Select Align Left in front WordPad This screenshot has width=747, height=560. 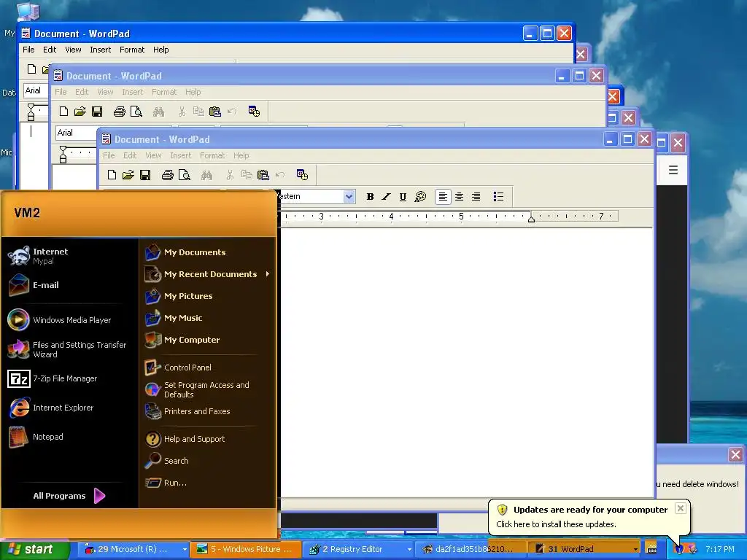[x=443, y=197]
